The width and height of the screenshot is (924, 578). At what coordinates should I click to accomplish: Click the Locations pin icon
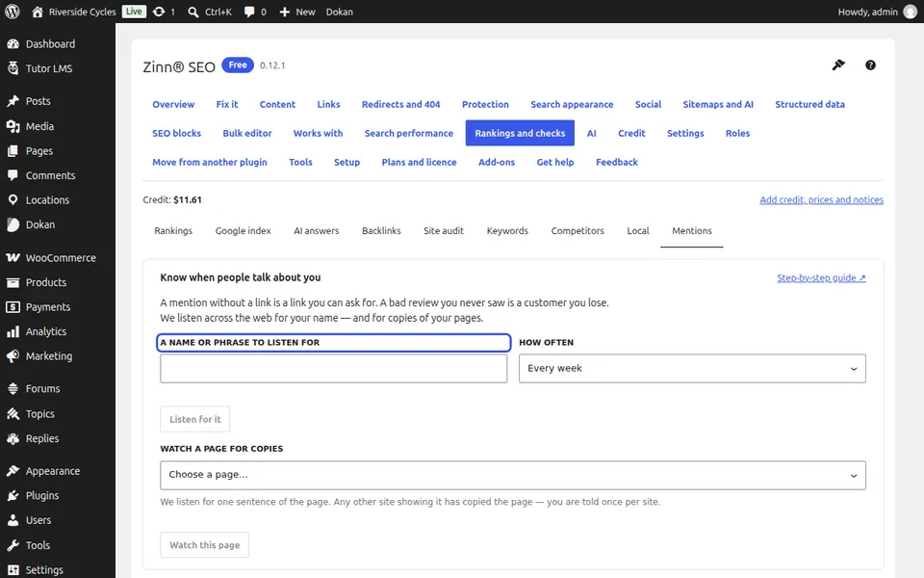coord(13,200)
